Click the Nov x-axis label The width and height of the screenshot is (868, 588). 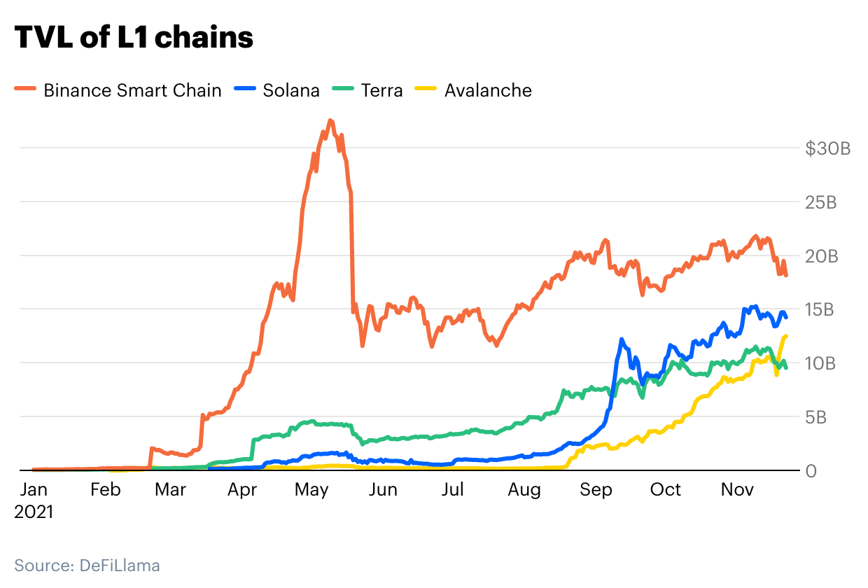click(737, 490)
